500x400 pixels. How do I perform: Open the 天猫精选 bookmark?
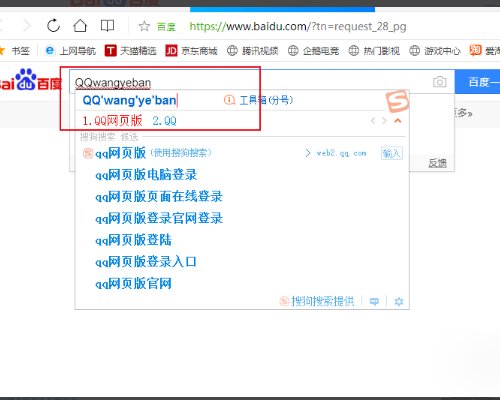[131, 51]
